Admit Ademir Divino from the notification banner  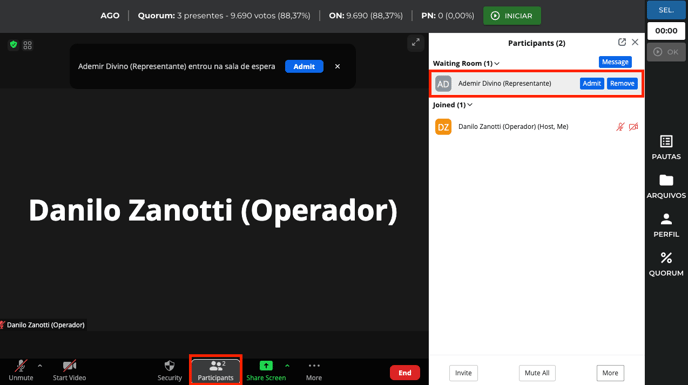(304, 67)
